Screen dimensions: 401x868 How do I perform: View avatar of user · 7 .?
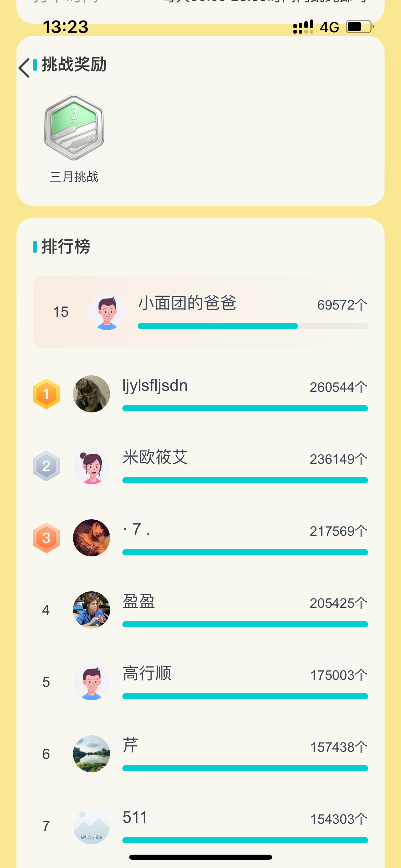click(x=92, y=538)
